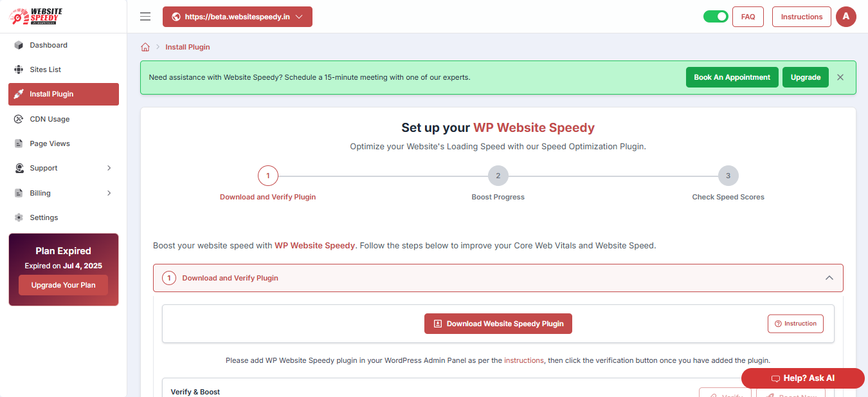
Task: Click the green Upgrade button
Action: pos(806,77)
